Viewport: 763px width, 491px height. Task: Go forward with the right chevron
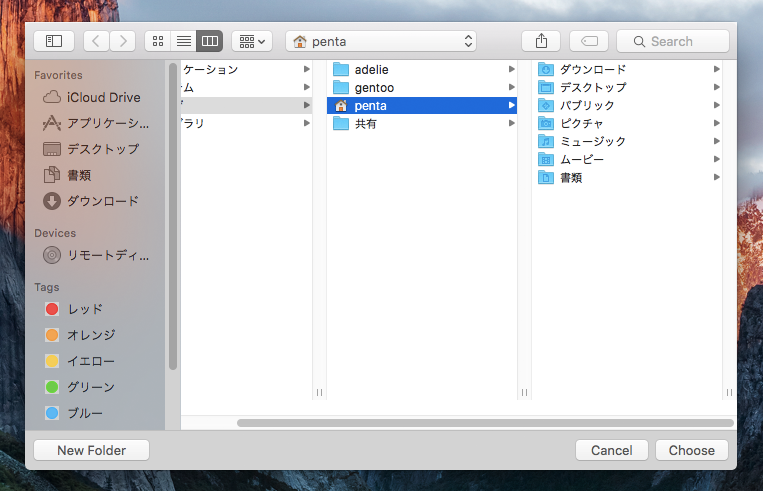[123, 41]
